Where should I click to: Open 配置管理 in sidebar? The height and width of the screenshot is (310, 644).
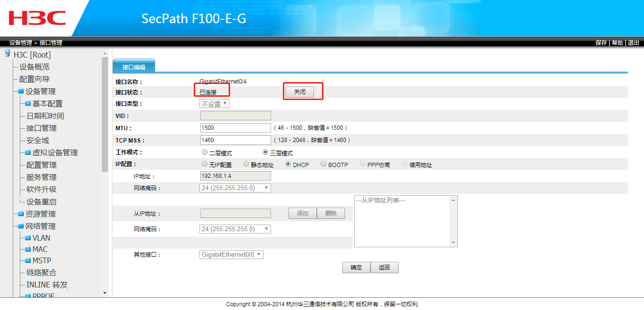click(41, 165)
